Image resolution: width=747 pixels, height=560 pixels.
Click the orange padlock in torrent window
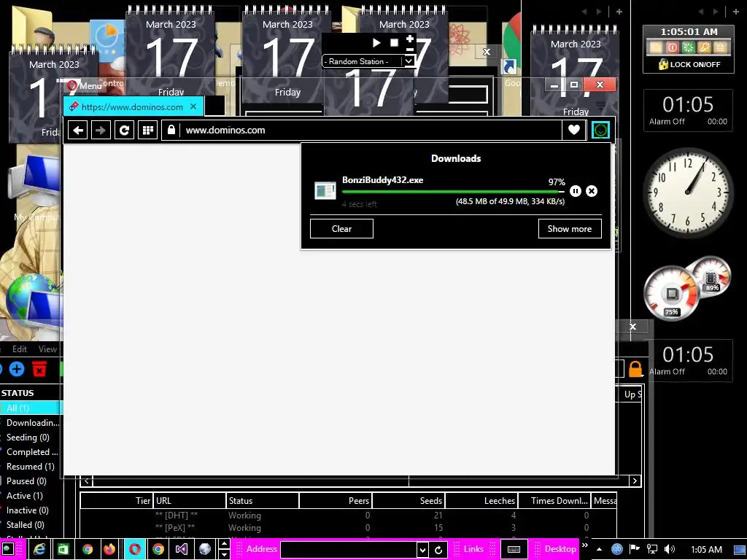click(635, 369)
